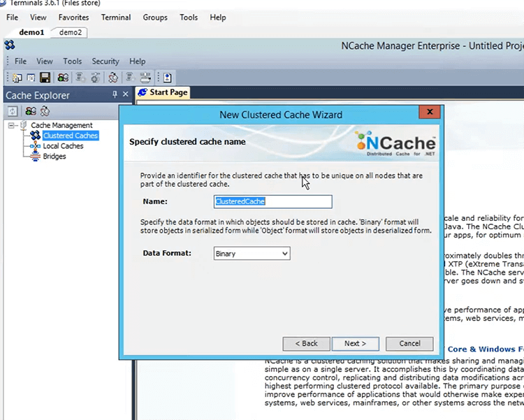
Task: Click the Local Caches tree icon
Action: point(35,146)
